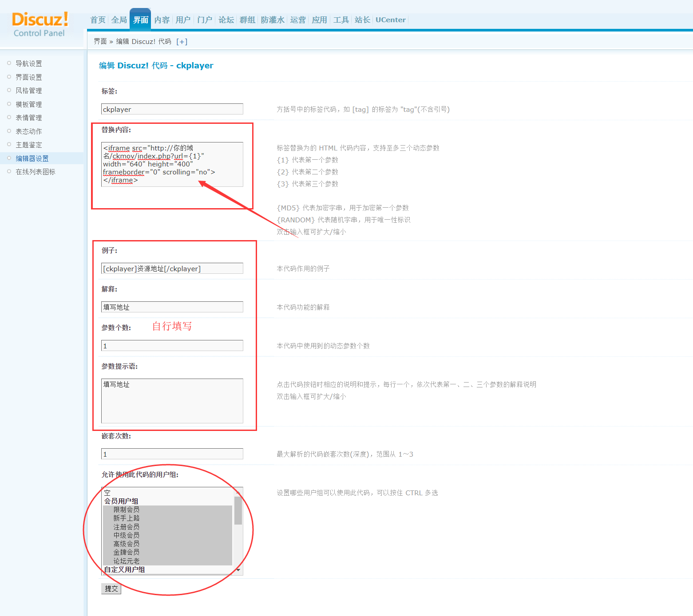Select 论坛元老 in user group list

click(168, 561)
